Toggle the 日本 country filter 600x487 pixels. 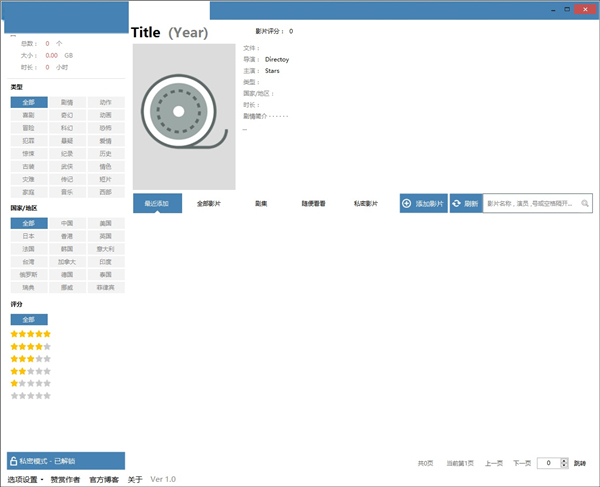[x=29, y=236]
